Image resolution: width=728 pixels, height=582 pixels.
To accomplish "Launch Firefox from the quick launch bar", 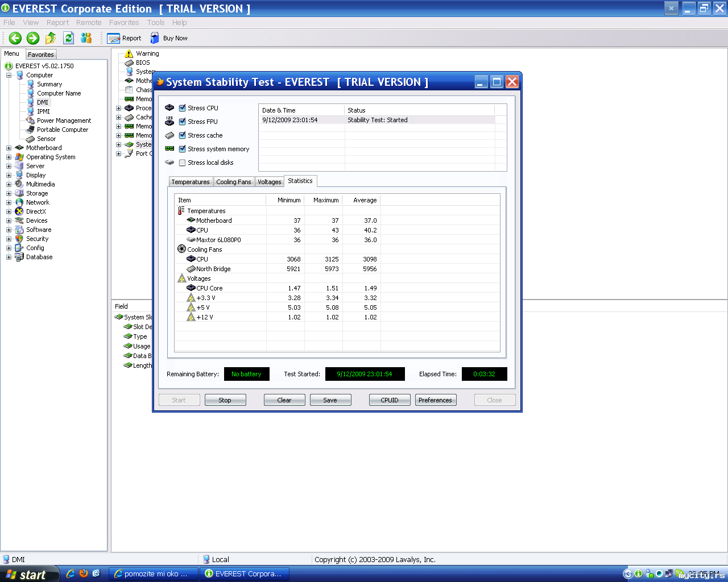I will coord(84,573).
